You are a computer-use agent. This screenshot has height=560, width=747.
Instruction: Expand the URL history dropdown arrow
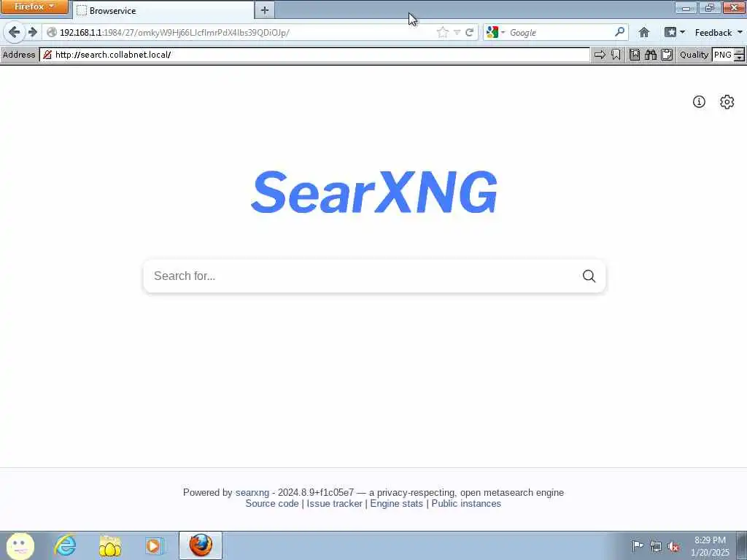coord(457,32)
